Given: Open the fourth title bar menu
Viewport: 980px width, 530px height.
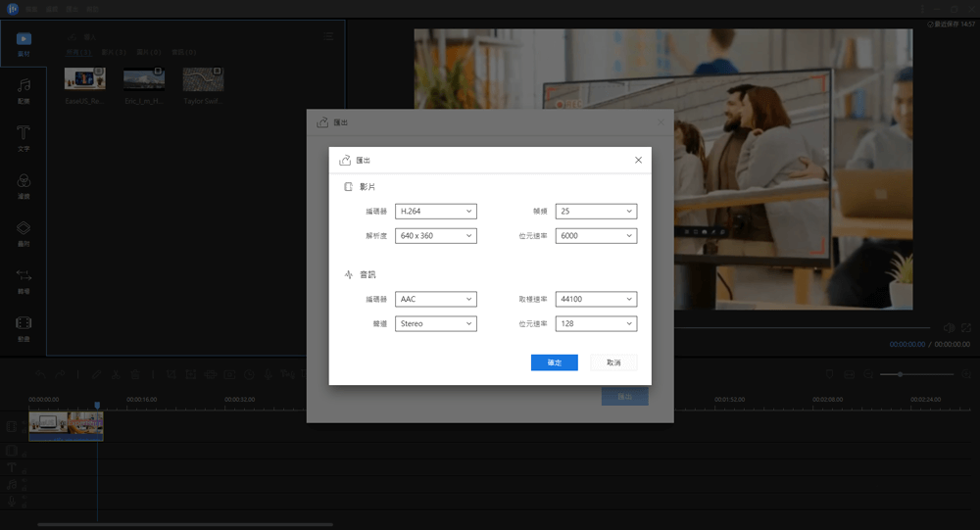Looking at the screenshot, I should click(92, 10).
